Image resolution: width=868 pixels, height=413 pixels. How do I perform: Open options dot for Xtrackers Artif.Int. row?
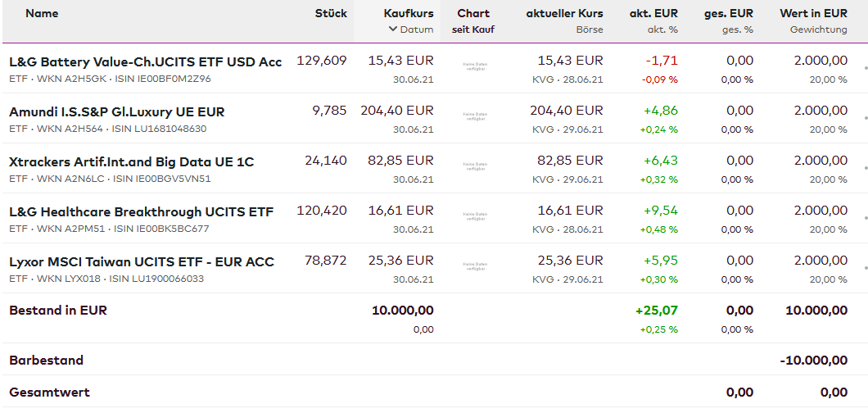866,169
